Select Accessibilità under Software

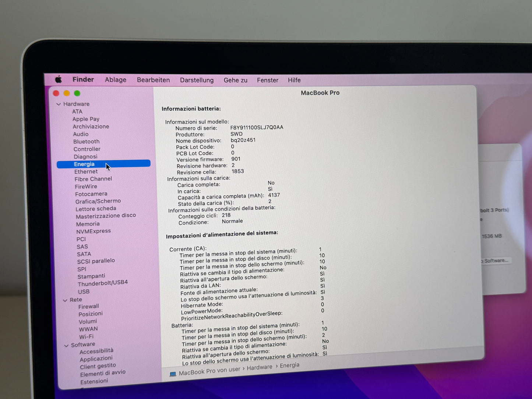click(x=96, y=351)
